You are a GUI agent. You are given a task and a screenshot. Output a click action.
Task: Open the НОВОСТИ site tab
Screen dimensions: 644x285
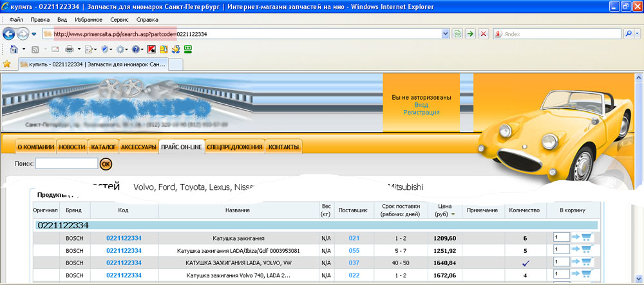click(x=72, y=147)
